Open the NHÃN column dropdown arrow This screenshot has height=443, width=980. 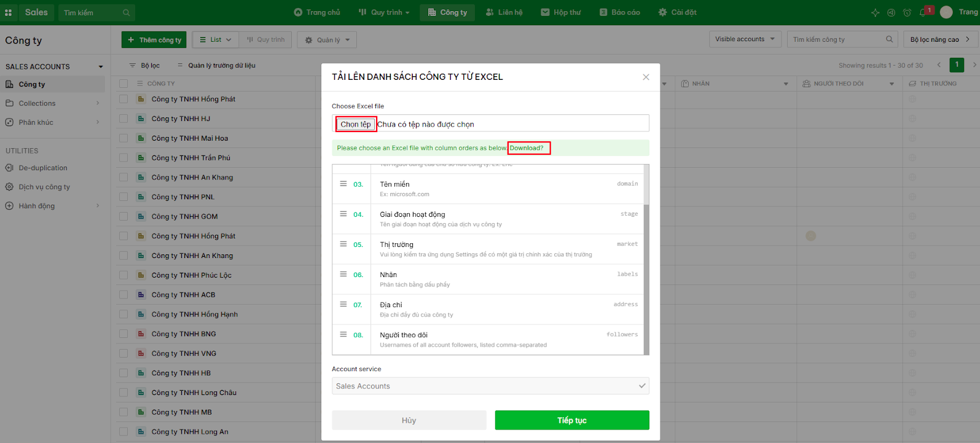pyautogui.click(x=786, y=84)
